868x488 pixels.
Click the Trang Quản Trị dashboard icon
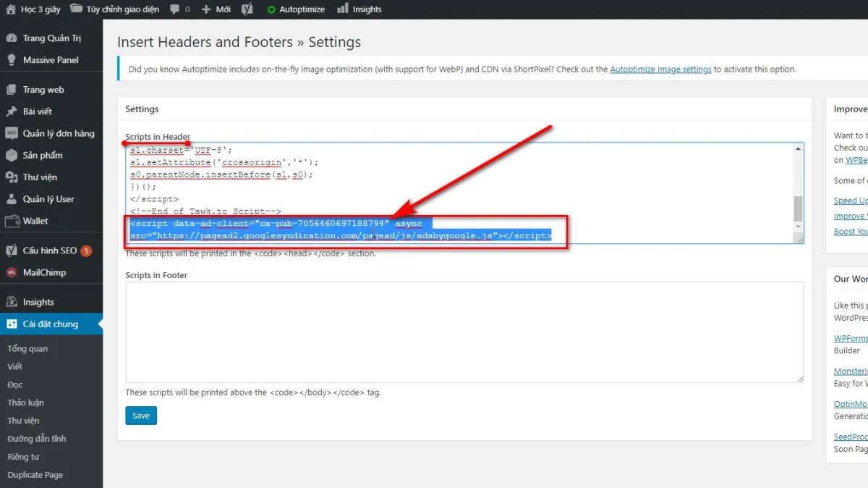(11, 38)
